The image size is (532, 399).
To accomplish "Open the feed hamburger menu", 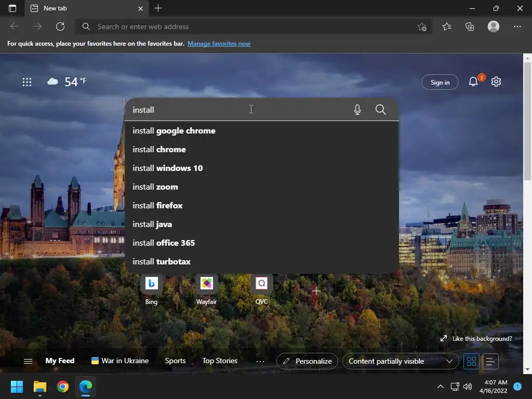I will pyautogui.click(x=28, y=362).
